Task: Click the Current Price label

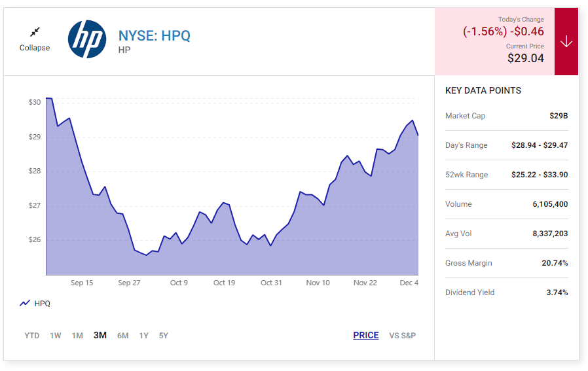Action: pyautogui.click(x=525, y=46)
